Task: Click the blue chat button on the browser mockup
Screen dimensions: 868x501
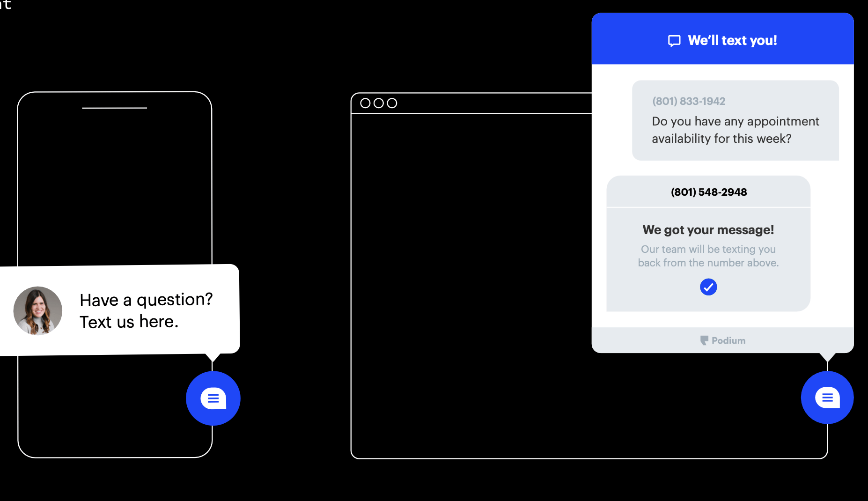Action: click(x=827, y=398)
